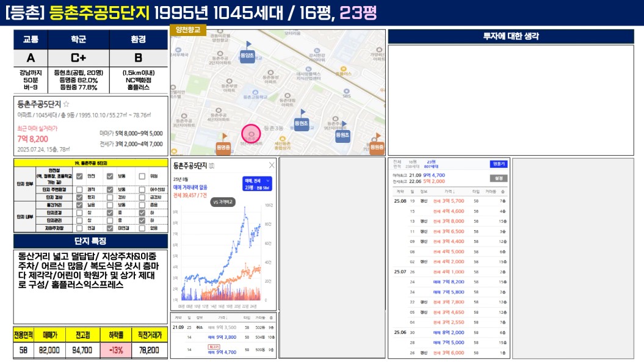Click the 78,200 직전거래가 cell
The image size is (644, 362).
click(x=150, y=350)
